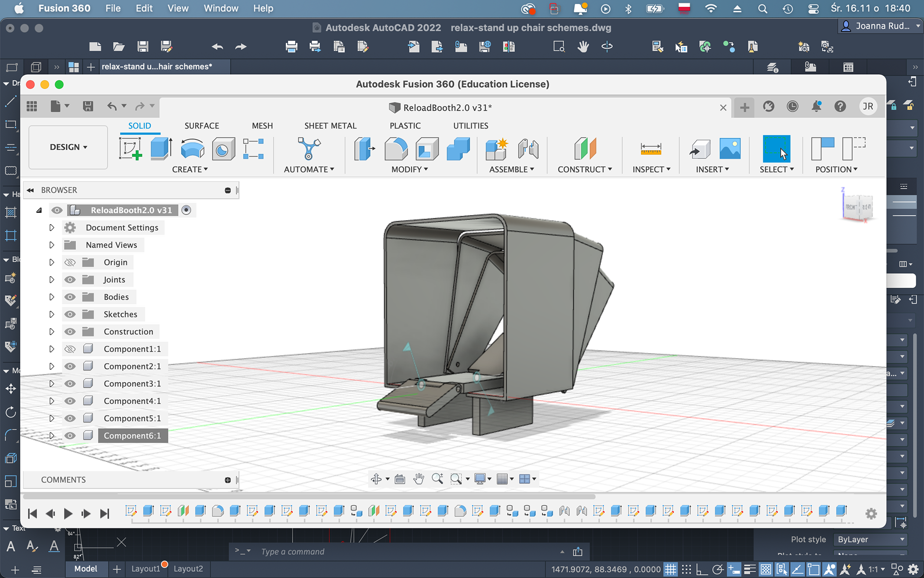The height and width of the screenshot is (578, 924).
Task: Hide Component2:1 with its eye icon
Action: [x=70, y=367]
